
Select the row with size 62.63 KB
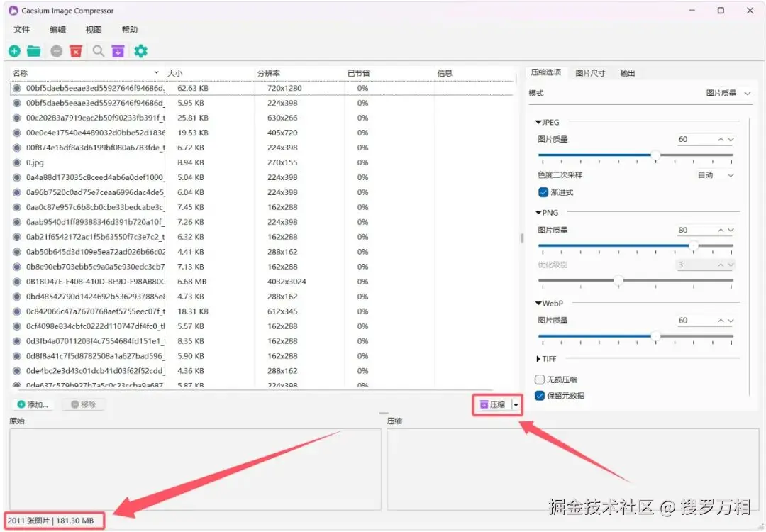click(262, 89)
